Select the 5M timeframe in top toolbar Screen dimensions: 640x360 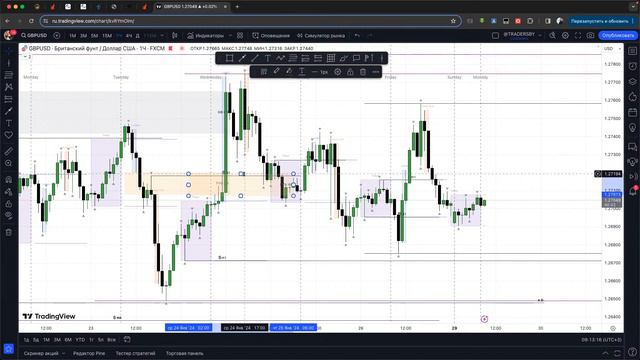coord(94,36)
